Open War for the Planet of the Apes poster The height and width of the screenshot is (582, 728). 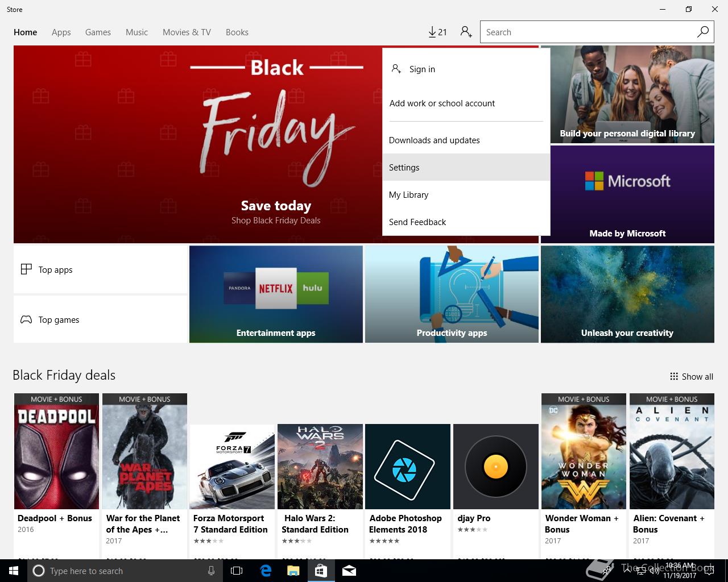144,451
